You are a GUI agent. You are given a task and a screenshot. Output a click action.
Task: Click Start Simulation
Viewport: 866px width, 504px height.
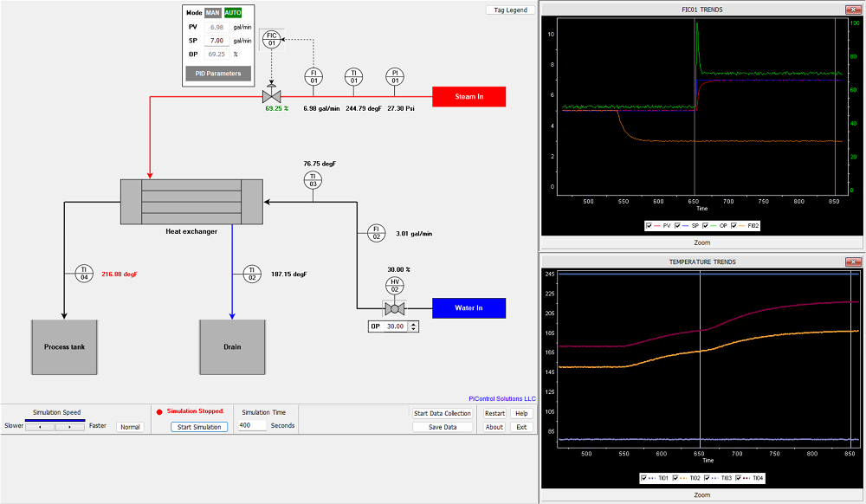click(x=199, y=427)
